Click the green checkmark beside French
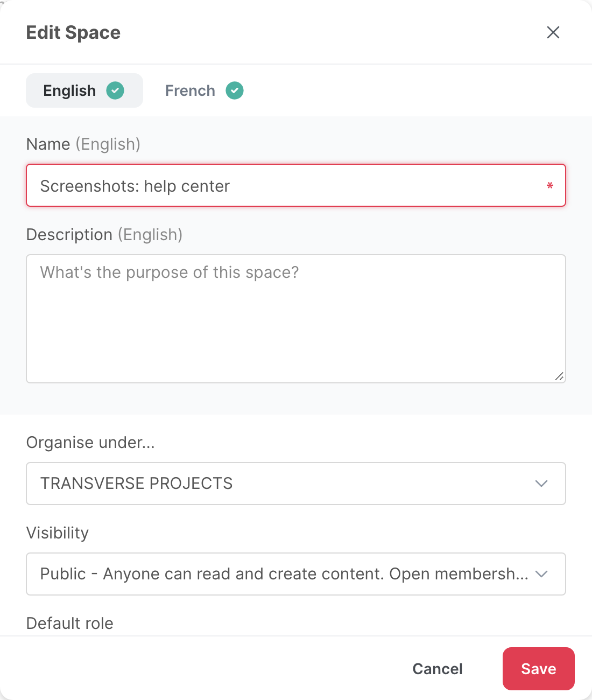The image size is (592, 700). click(x=235, y=90)
